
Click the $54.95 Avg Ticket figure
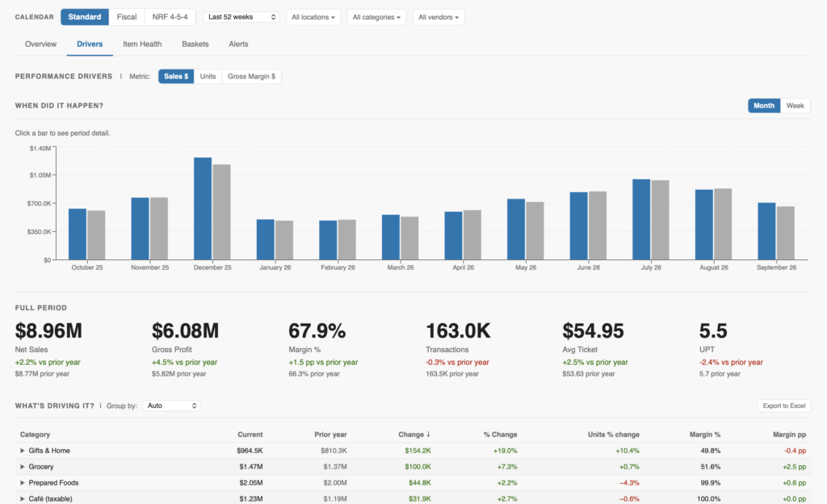pyautogui.click(x=593, y=331)
